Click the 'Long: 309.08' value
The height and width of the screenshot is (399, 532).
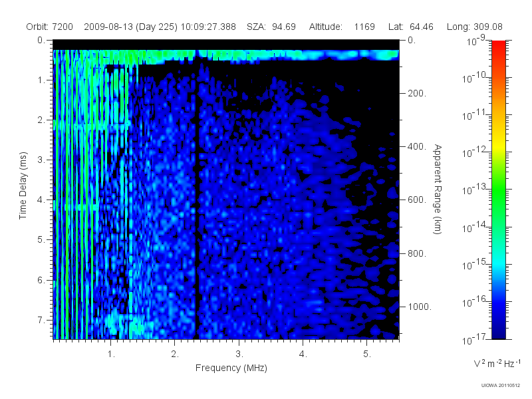click(x=474, y=27)
